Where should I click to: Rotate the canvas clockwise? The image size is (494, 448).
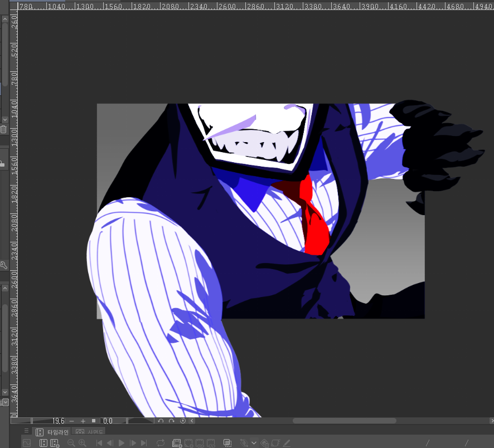pos(171,421)
